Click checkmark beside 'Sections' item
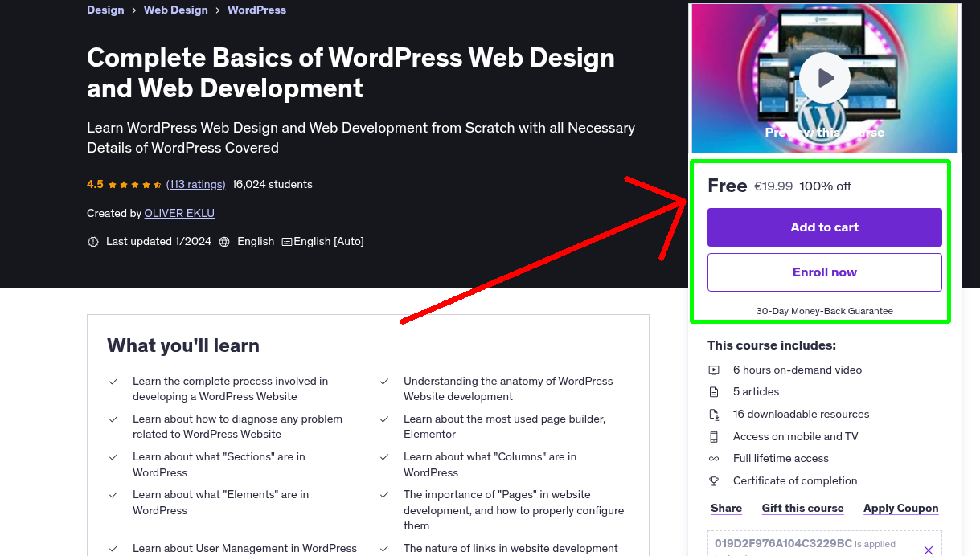 click(x=114, y=457)
